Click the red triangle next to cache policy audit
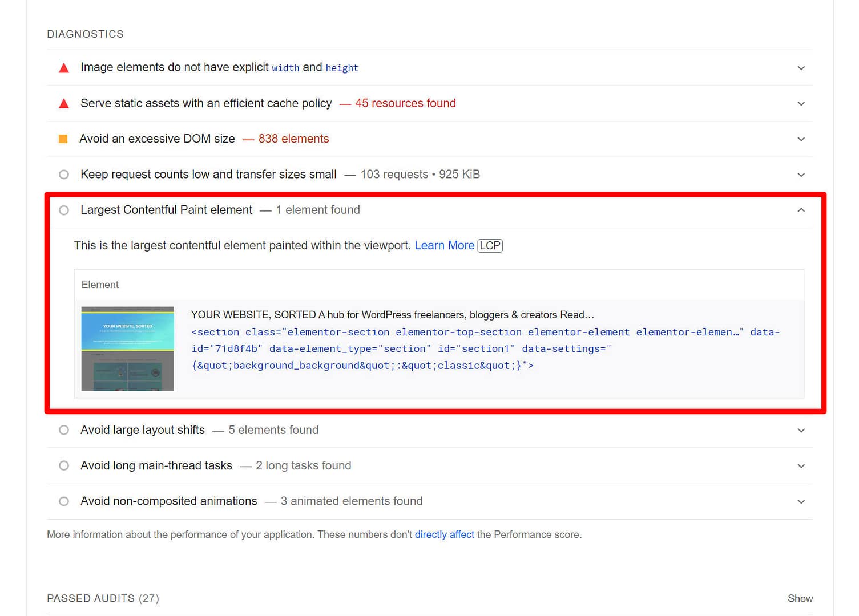This screenshot has height=616, width=859. coord(63,103)
